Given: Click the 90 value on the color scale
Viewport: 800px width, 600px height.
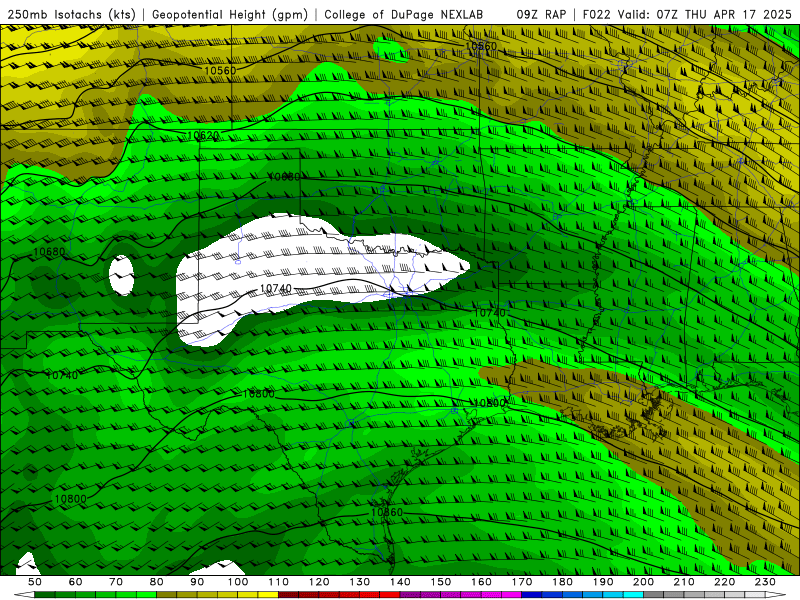Looking at the screenshot, I should [x=197, y=582].
